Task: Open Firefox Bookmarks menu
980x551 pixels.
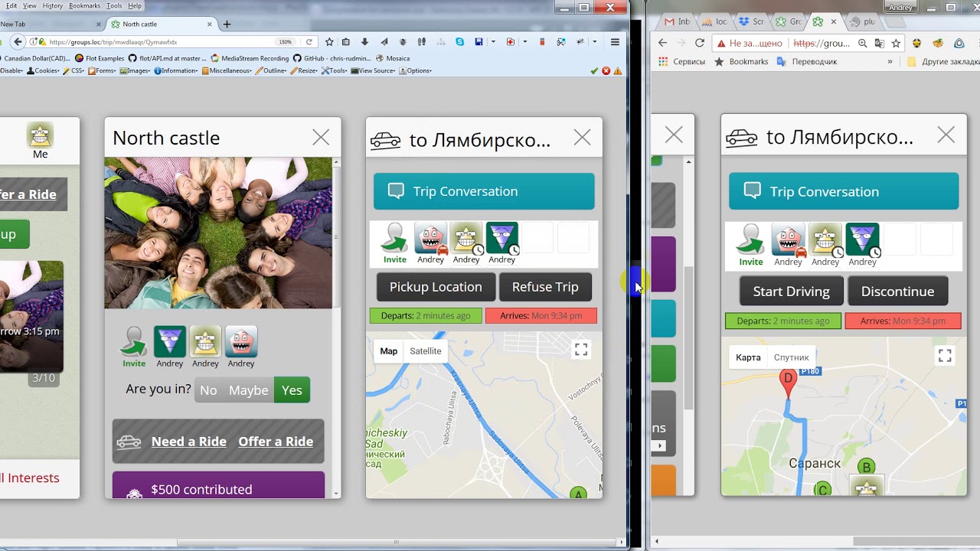Action: [x=84, y=5]
